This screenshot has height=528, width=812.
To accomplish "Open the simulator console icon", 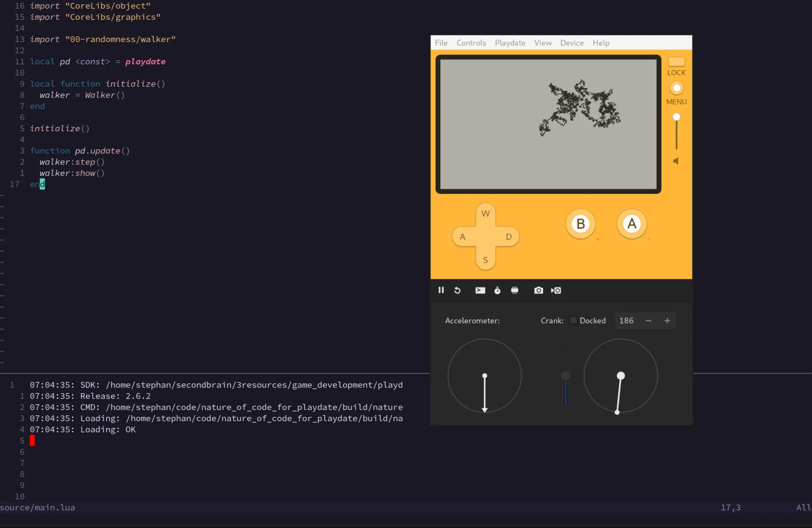I will pos(480,290).
